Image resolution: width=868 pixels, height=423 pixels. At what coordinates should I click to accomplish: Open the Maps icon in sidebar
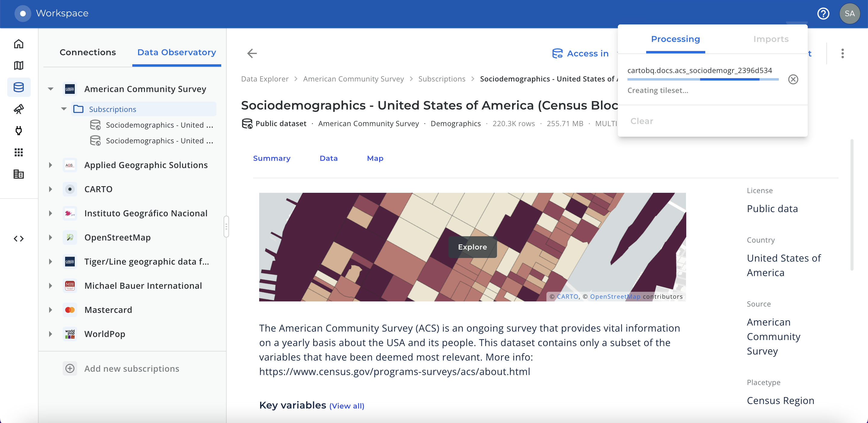[18, 65]
